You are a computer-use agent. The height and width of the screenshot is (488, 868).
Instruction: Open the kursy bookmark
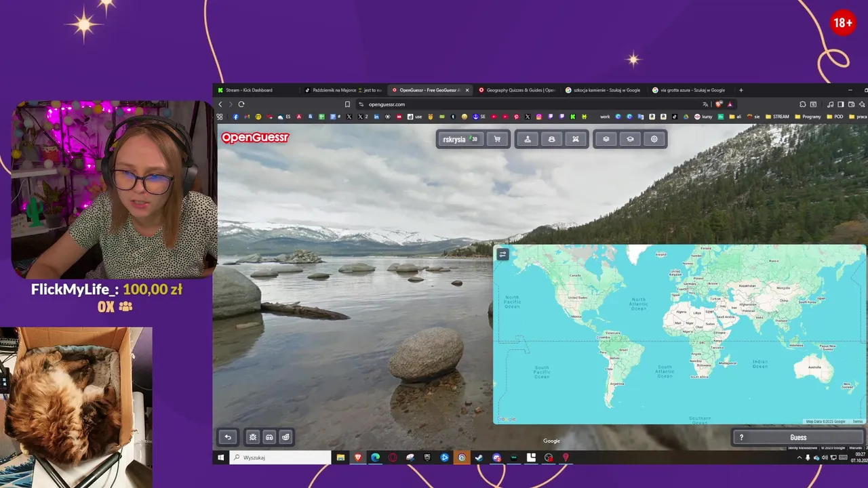[703, 117]
